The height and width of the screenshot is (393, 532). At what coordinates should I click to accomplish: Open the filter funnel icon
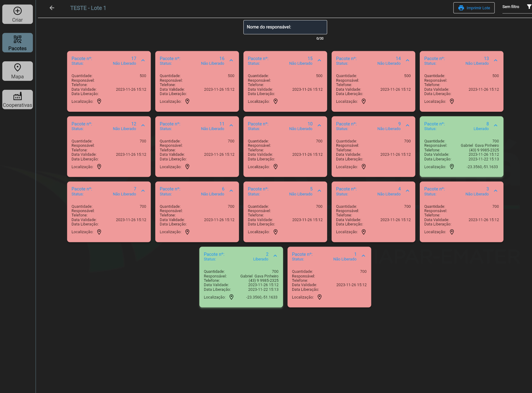click(x=529, y=7)
